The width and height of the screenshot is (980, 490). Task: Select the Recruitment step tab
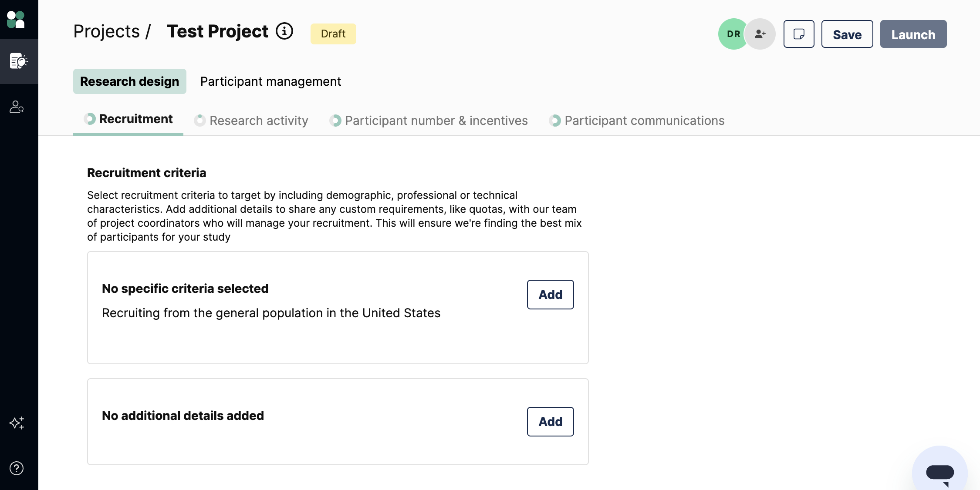128,119
